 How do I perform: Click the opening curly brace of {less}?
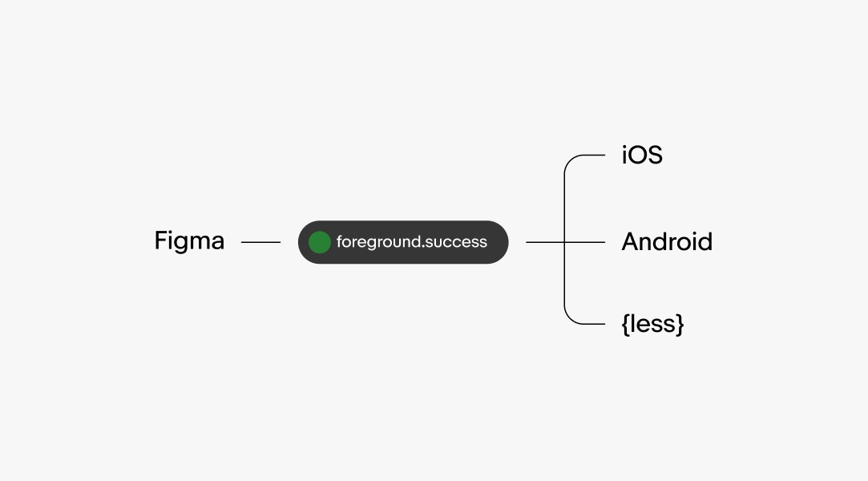coord(625,324)
